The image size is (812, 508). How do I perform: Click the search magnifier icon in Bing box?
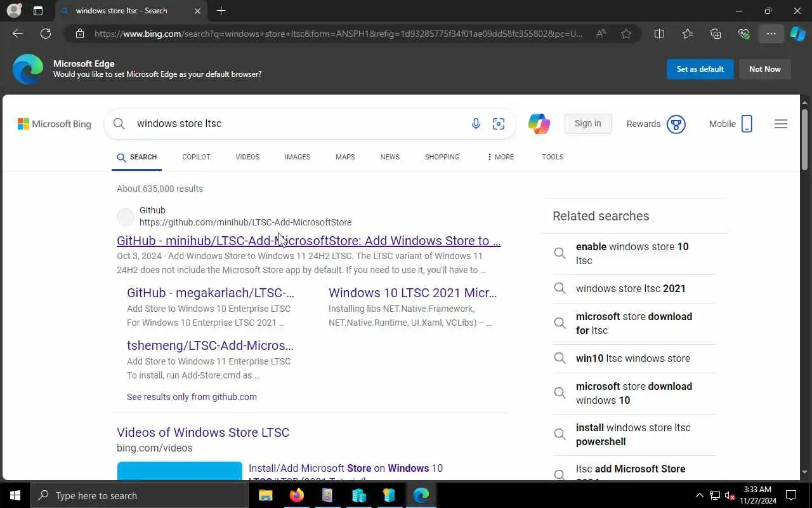coord(119,124)
